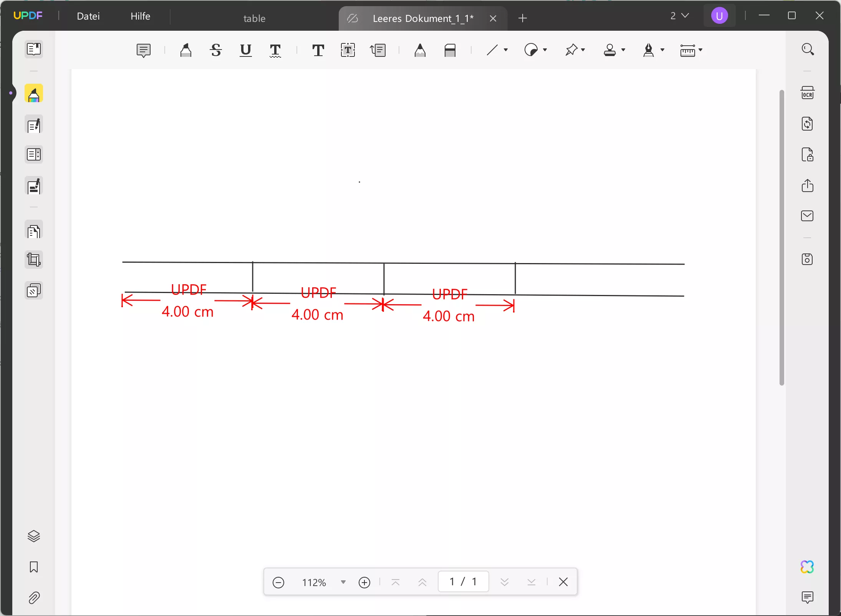Open the Share file icon
This screenshot has height=616, width=841.
[x=808, y=185]
